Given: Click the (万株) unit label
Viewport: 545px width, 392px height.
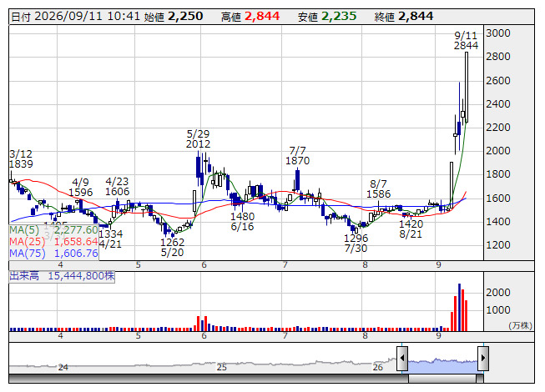Looking at the screenshot, I should (x=520, y=325).
